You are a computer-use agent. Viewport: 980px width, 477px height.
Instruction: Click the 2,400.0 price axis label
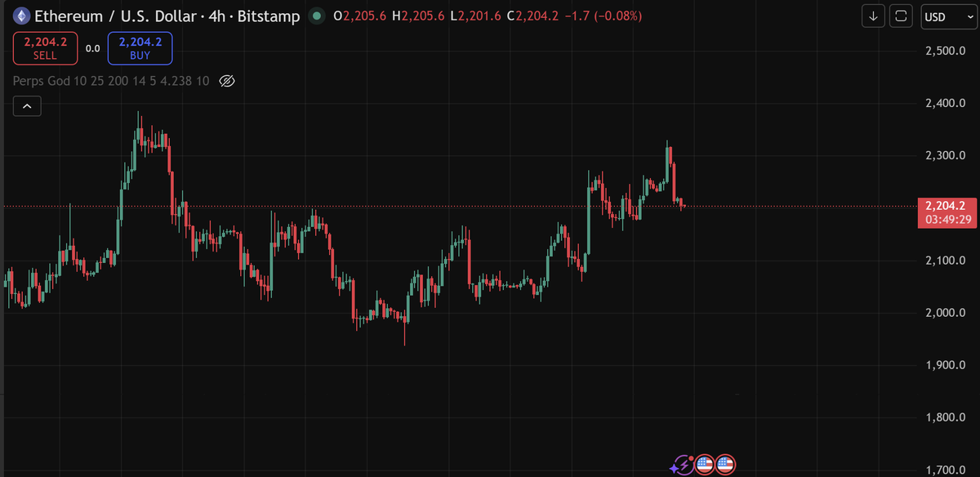[x=946, y=104]
